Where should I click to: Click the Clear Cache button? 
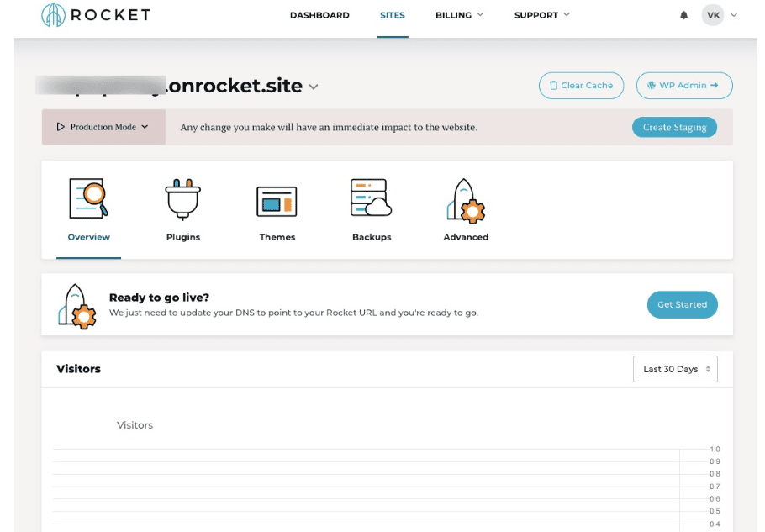[x=581, y=86]
